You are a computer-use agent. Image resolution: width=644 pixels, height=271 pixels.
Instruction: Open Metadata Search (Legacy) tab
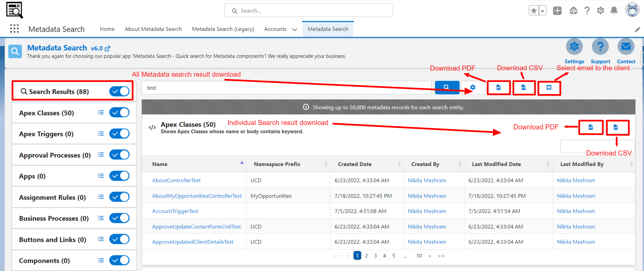223,29
